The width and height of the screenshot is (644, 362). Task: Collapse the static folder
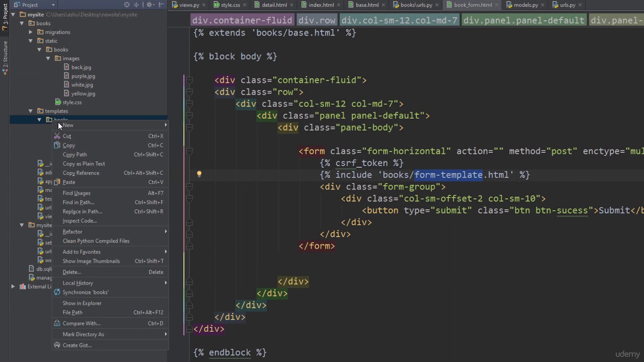click(31, 41)
